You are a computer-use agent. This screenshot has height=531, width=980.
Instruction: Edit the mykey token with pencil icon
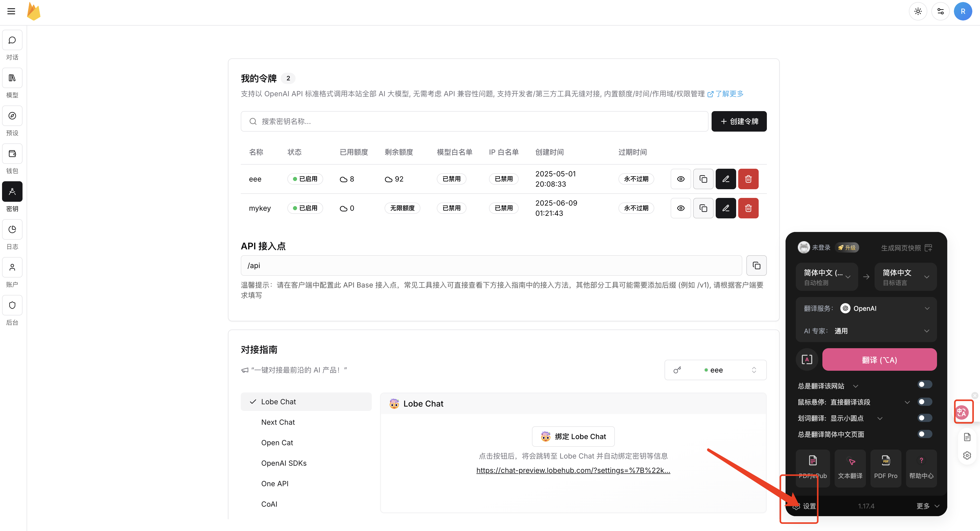(725, 208)
